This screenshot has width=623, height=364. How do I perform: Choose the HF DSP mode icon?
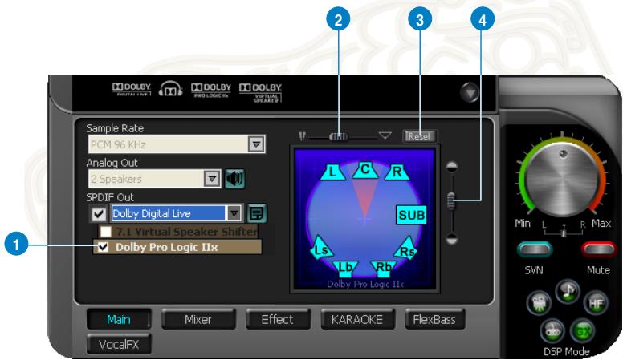pyautogui.click(x=596, y=304)
